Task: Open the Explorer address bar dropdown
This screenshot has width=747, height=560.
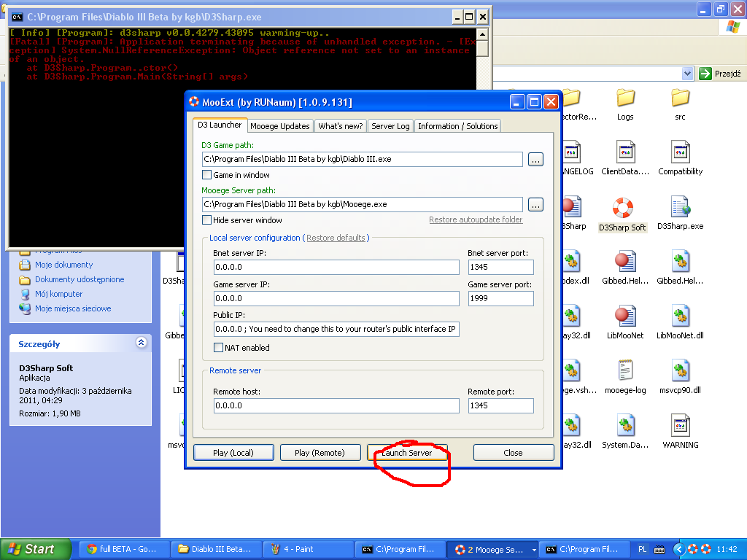Action: [687, 74]
